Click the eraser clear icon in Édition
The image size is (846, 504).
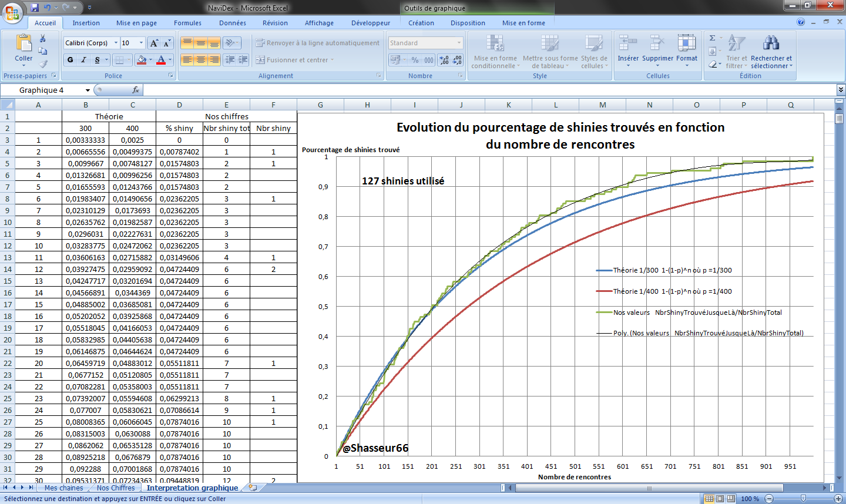[x=712, y=63]
